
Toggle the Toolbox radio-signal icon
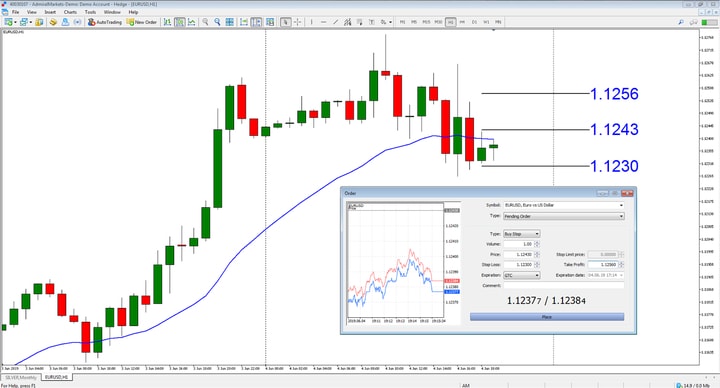coord(77,22)
